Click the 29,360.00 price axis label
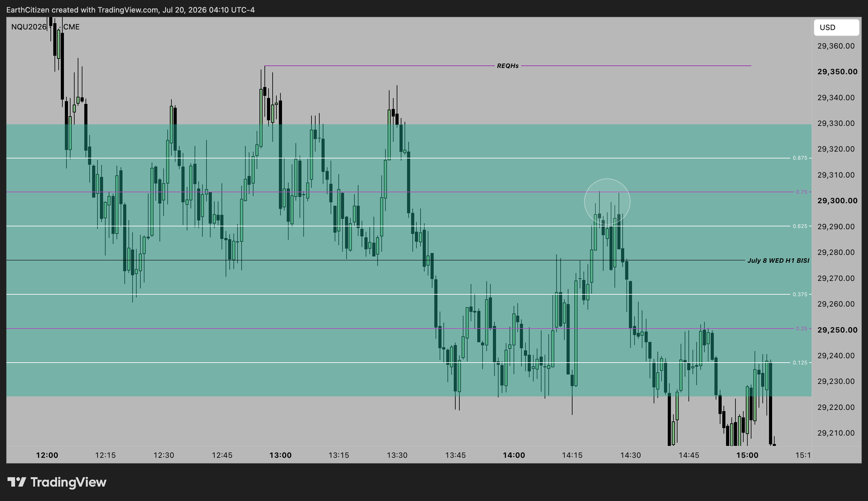 click(x=836, y=46)
